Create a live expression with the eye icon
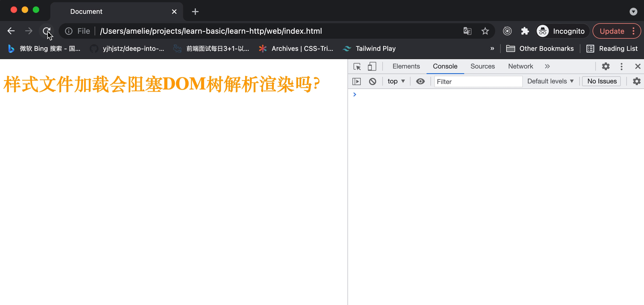Image resolution: width=644 pixels, height=305 pixels. [x=420, y=81]
